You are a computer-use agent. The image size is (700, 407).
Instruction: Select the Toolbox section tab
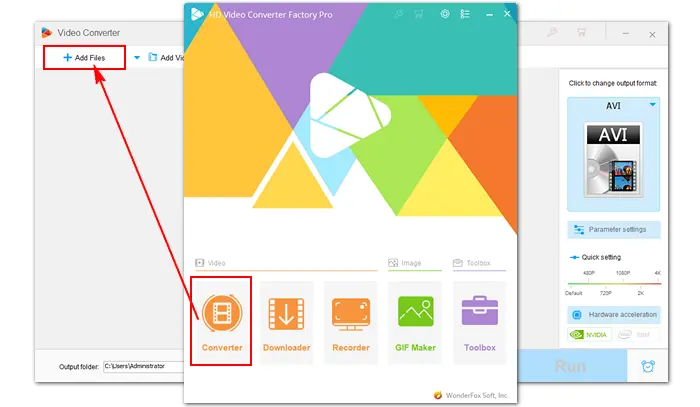tap(479, 263)
